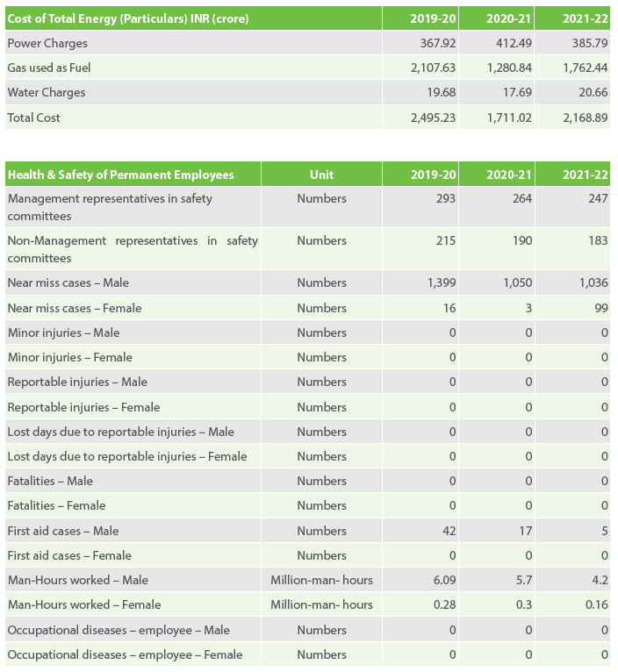Image resolution: width=618 pixels, height=672 pixels.
Task: Click the 'Water Charges' row label
Action: coord(47,93)
